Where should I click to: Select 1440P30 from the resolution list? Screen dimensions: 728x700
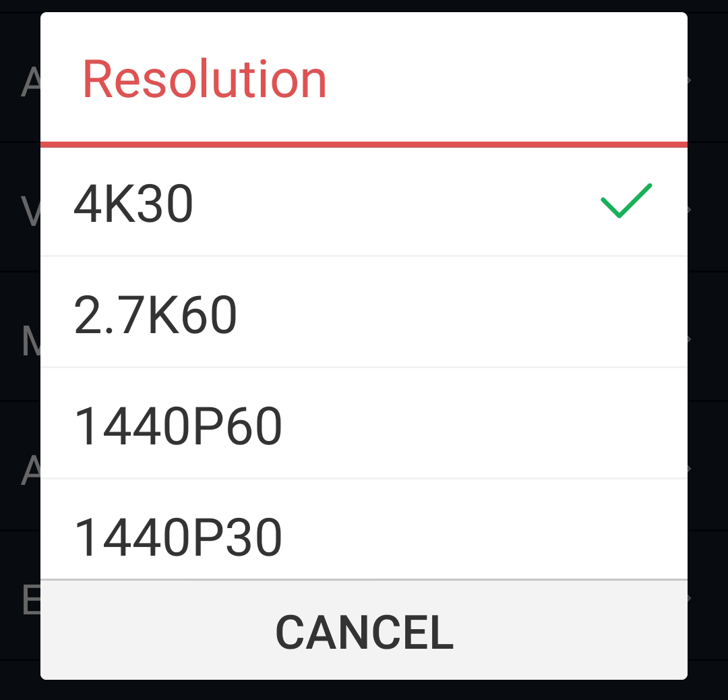(x=364, y=529)
